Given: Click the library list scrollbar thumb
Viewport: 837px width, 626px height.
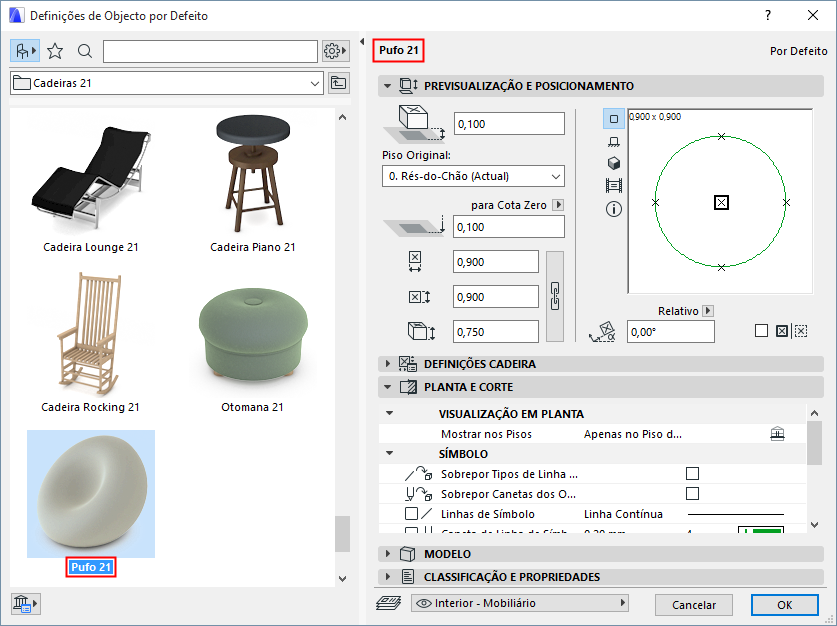Looking at the screenshot, I should [342, 533].
